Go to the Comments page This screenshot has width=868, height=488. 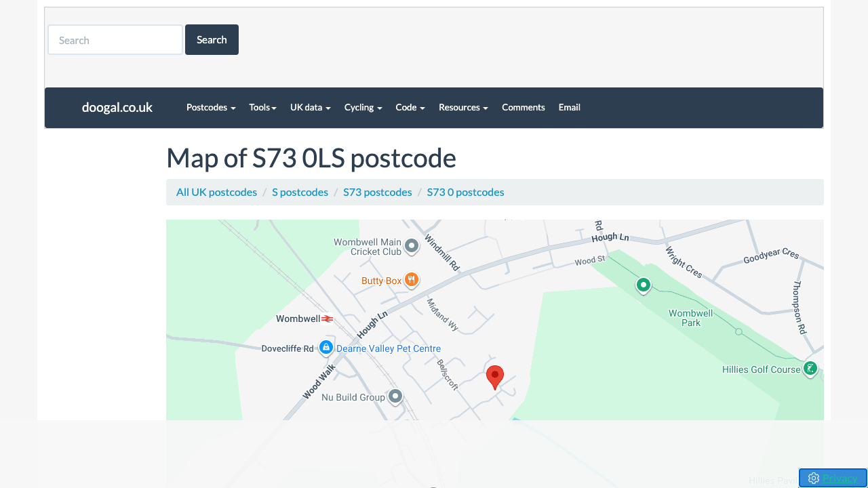[x=523, y=107]
